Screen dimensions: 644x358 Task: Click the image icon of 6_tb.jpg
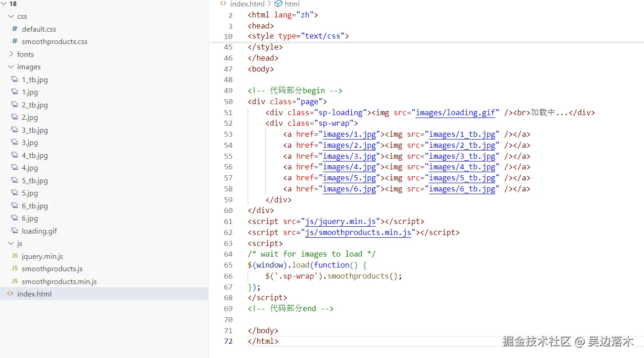[x=15, y=206]
